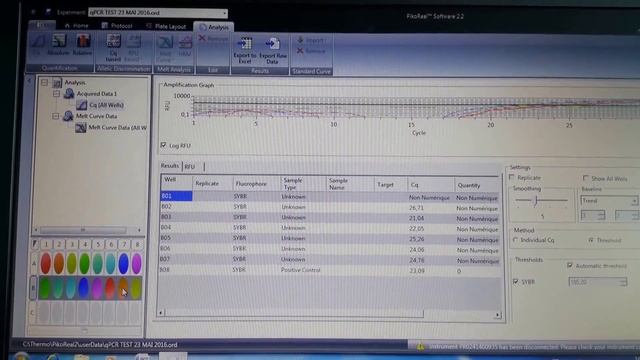The width and height of the screenshot is (640, 360).
Task: Click the instrument disconnected warning icon
Action: point(420,347)
